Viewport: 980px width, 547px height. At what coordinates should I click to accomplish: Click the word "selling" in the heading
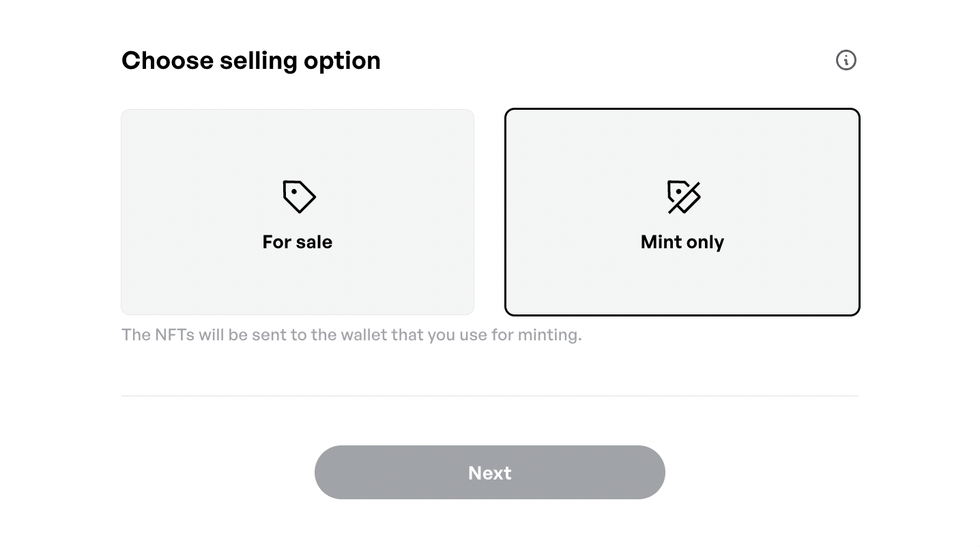tap(258, 61)
